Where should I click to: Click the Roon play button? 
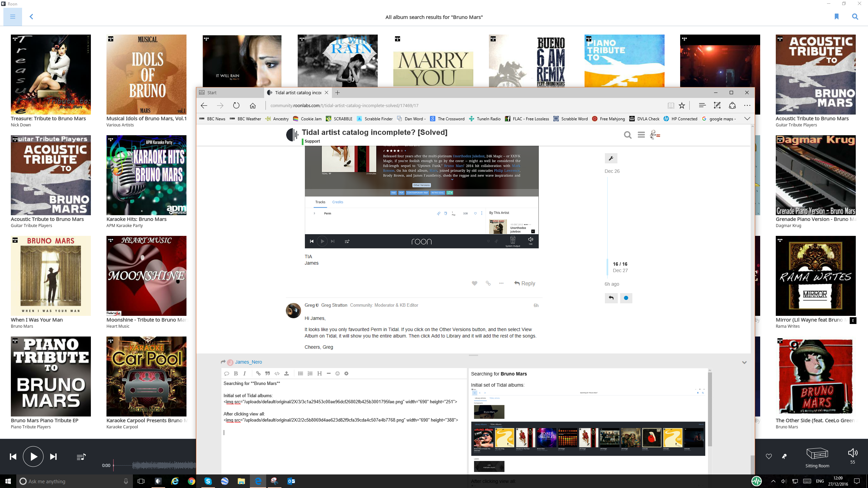(x=33, y=456)
